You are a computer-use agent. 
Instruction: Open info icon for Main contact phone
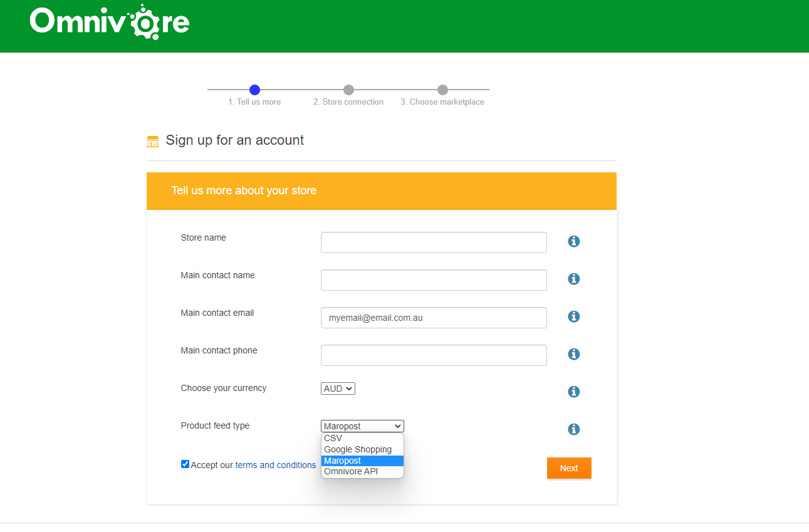point(573,354)
